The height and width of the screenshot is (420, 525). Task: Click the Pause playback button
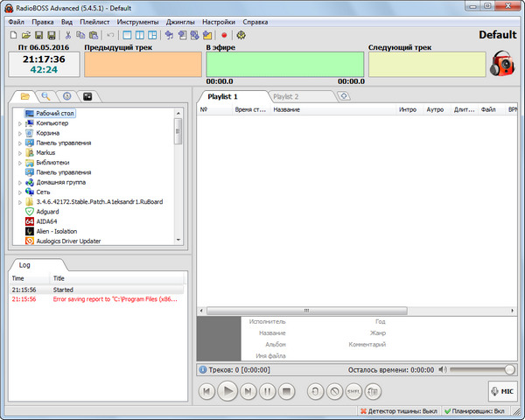268,392
